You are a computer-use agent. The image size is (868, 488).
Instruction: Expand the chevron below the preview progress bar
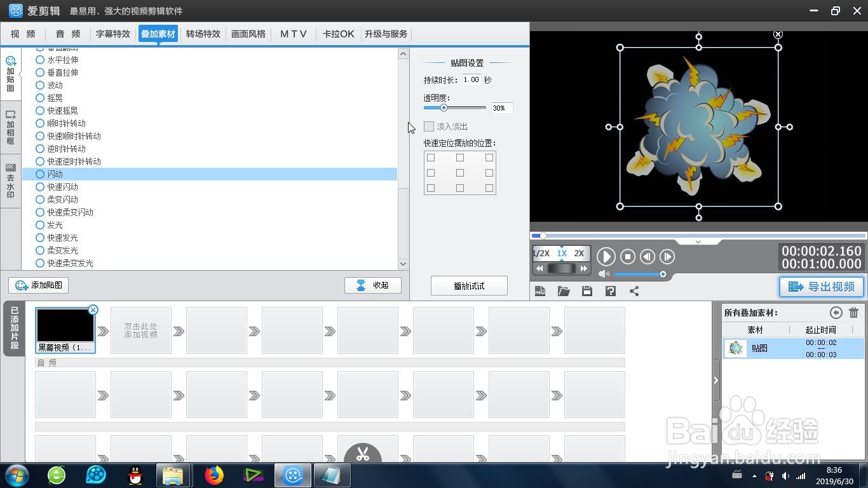[x=698, y=242]
